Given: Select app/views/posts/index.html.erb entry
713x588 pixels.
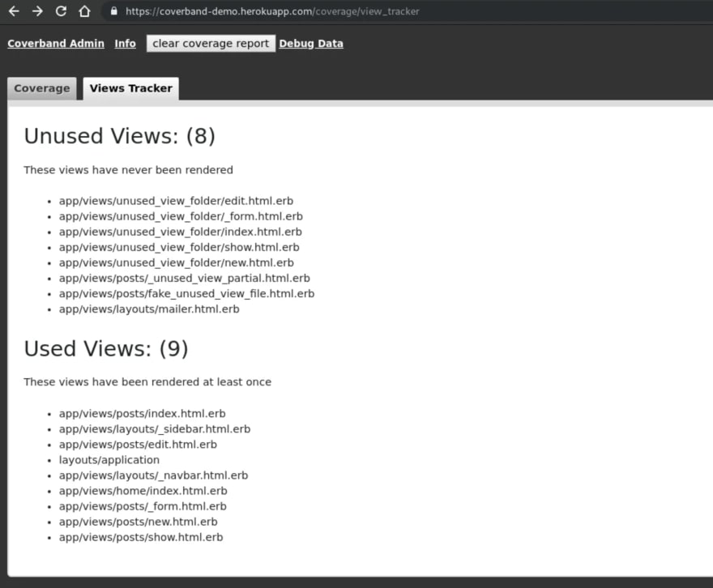Looking at the screenshot, I should click(x=143, y=414).
